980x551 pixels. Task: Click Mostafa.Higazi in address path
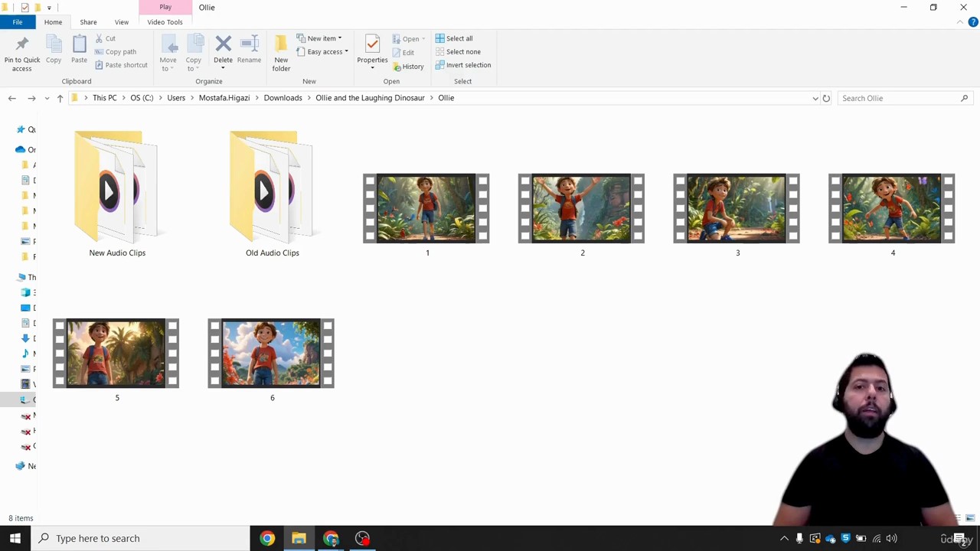(224, 98)
